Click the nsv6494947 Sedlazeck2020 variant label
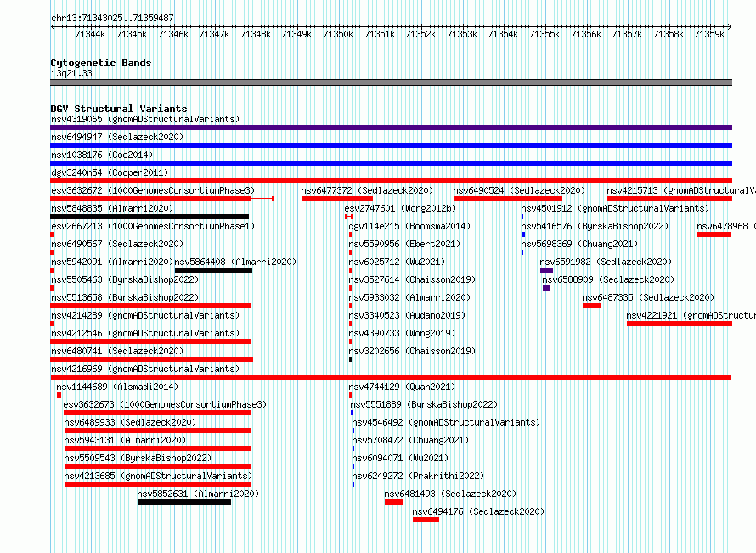The image size is (756, 553). 117,137
